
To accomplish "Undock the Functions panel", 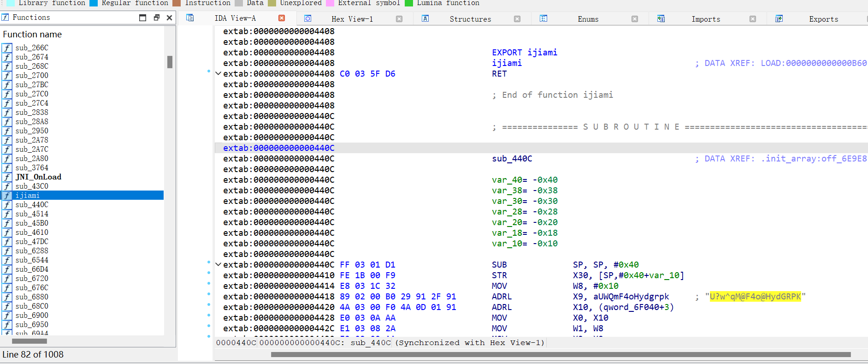I will [x=157, y=18].
